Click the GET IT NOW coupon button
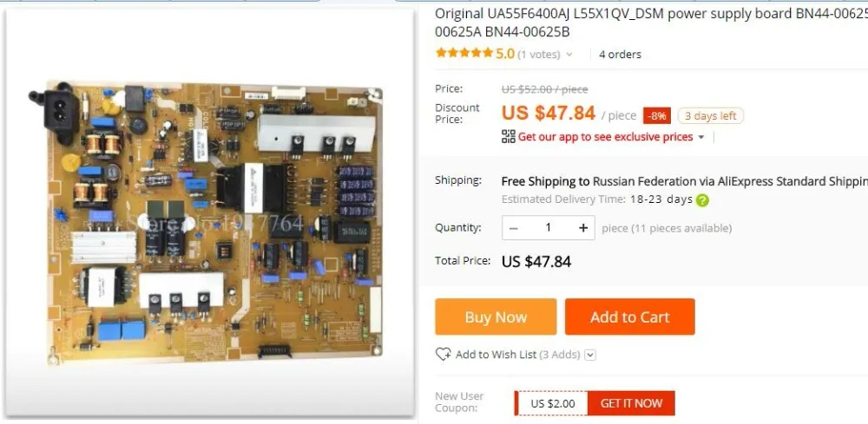Screen dimensions: 868x424 [631, 403]
